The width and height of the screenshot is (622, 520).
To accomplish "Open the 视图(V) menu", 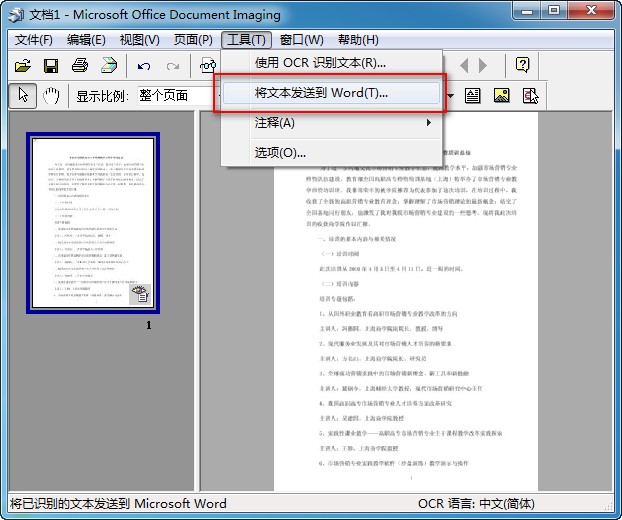I will click(x=139, y=40).
